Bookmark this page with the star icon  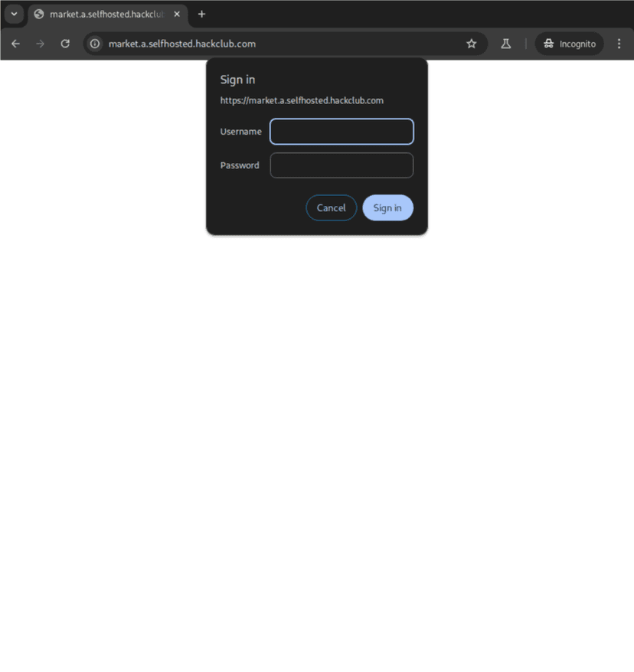point(472,44)
